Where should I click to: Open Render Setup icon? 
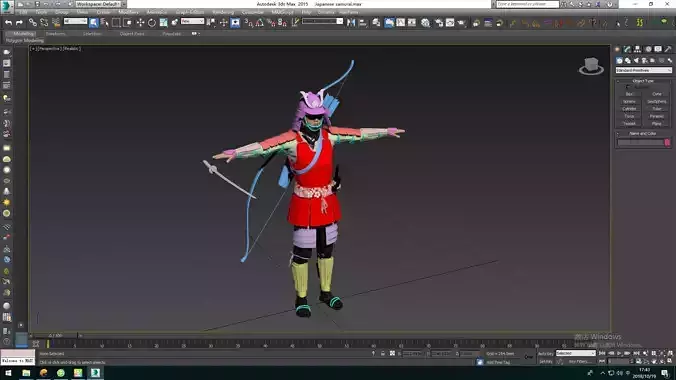[438, 22]
